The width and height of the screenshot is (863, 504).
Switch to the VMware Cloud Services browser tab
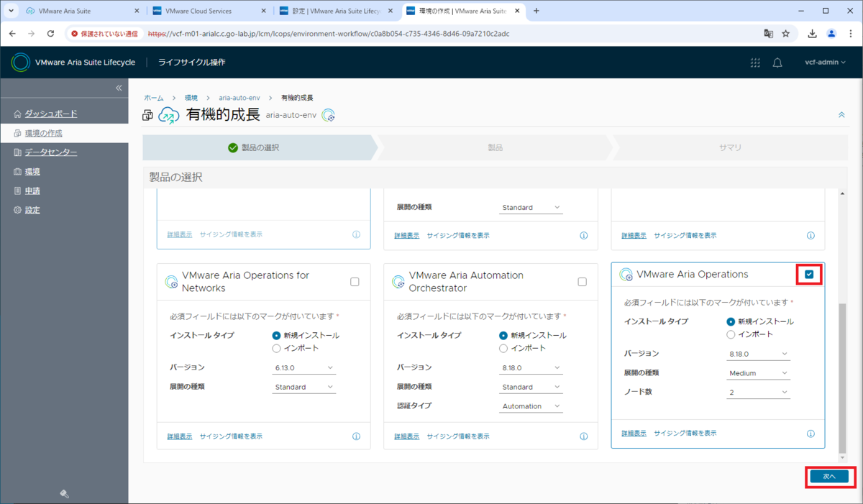point(209,11)
